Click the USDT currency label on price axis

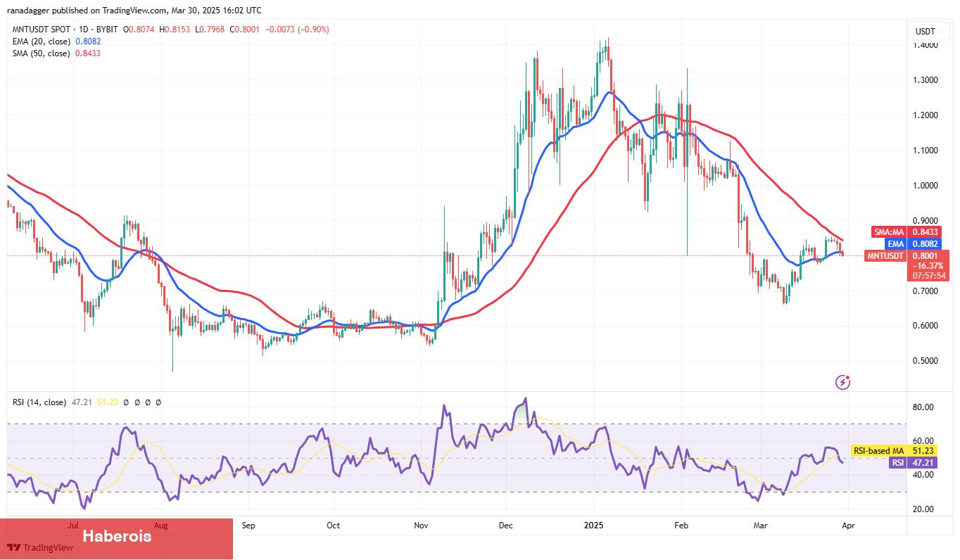(x=925, y=32)
